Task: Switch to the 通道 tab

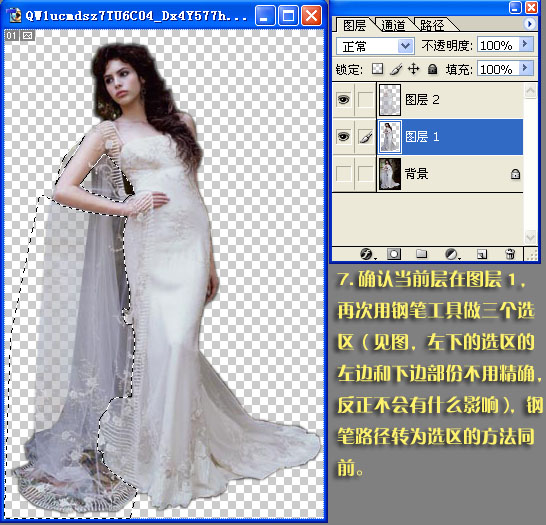Action: [x=393, y=25]
